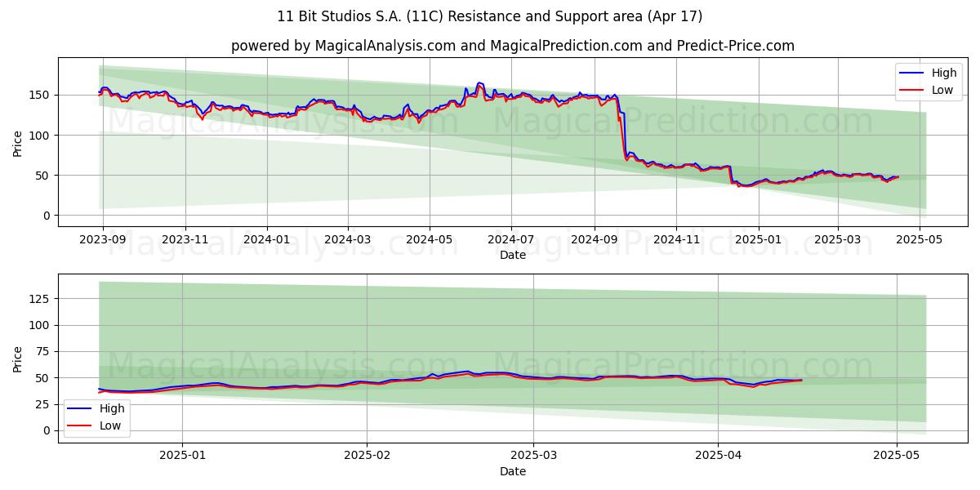The width and height of the screenshot is (980, 490).
Task: Click the 2024-07 date label on upper axis
Action: point(511,242)
